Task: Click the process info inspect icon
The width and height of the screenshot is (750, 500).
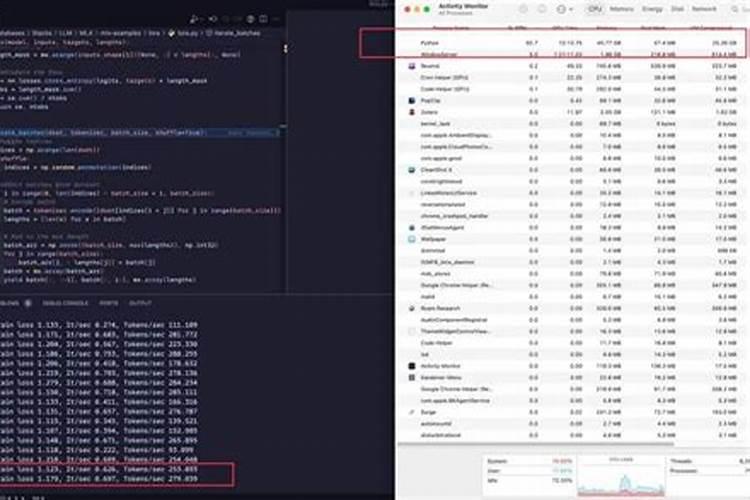Action: [x=541, y=9]
